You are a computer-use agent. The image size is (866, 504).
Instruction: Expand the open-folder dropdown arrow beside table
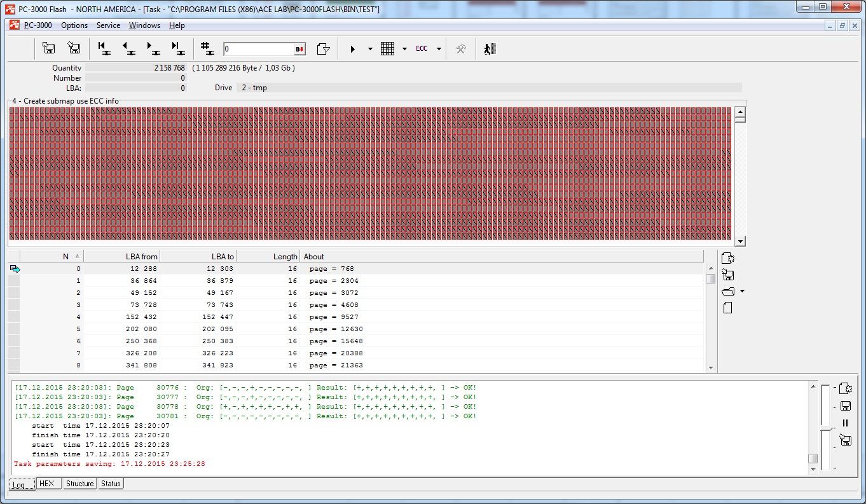742,292
